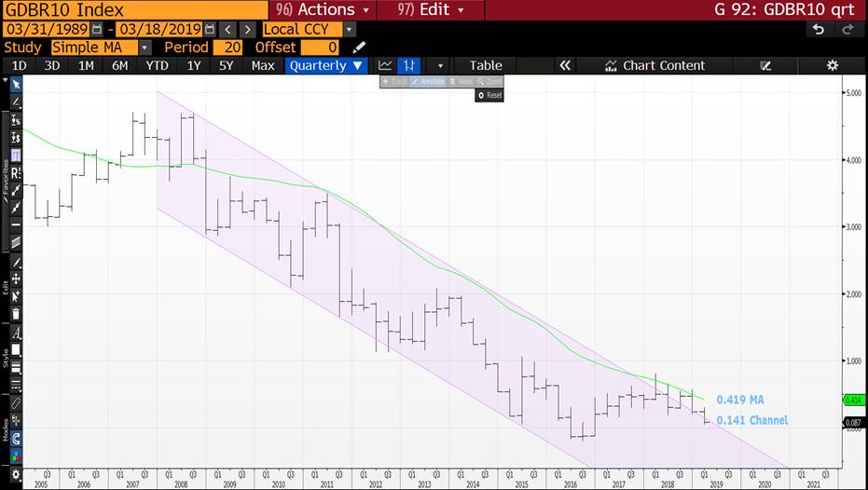Select the 6M range tab
This screenshot has width=868, height=490.
pyautogui.click(x=119, y=66)
